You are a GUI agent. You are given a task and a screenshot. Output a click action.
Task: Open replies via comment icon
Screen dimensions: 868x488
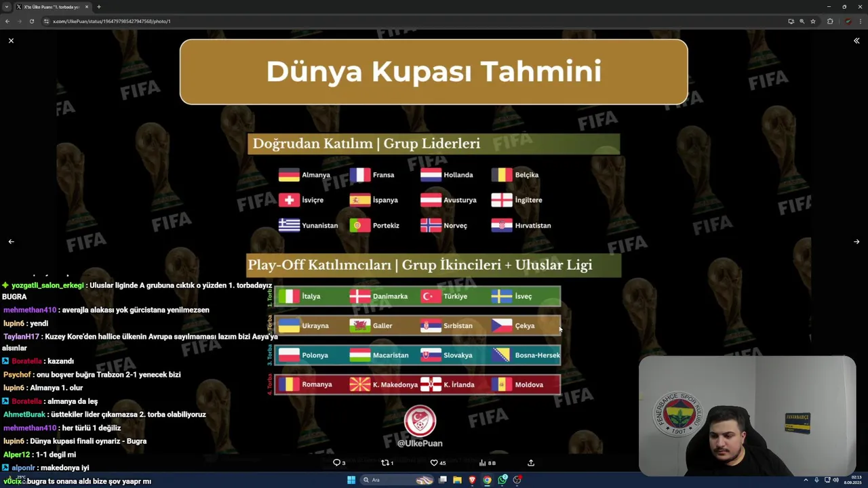336,462
